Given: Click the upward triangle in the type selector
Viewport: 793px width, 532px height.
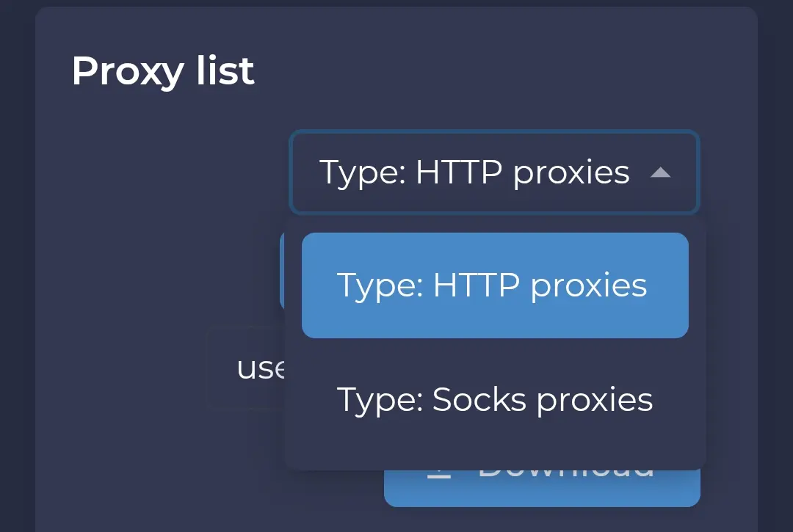Looking at the screenshot, I should point(660,172).
